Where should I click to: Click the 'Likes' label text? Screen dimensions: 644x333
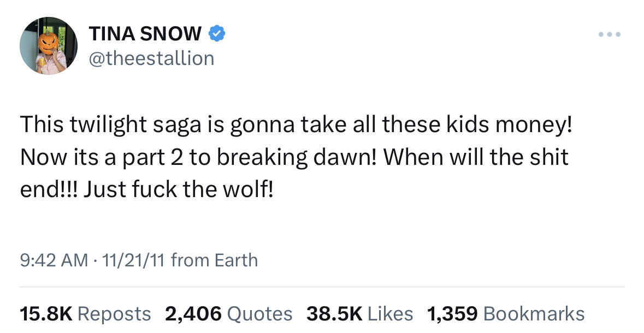(x=390, y=314)
